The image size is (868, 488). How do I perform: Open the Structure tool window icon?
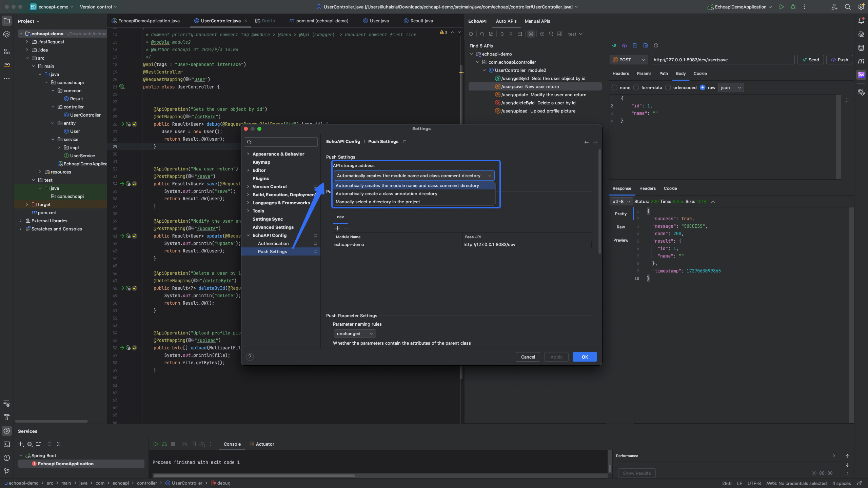click(x=7, y=52)
